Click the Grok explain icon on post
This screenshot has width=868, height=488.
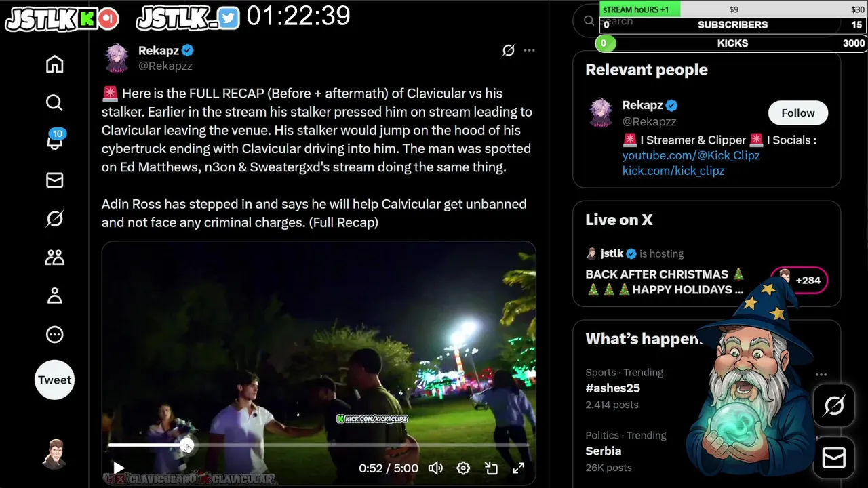coord(508,50)
